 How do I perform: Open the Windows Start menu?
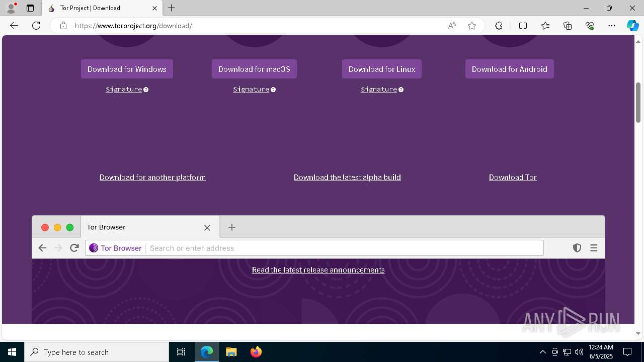(x=12, y=352)
